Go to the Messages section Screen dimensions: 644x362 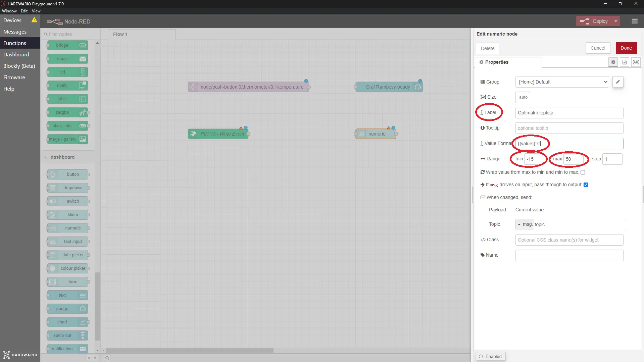click(x=20, y=32)
